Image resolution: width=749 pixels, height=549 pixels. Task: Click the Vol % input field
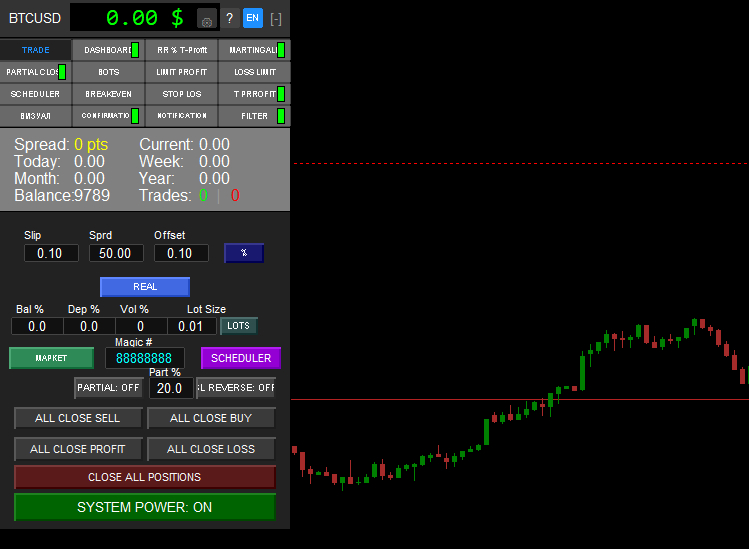[x=141, y=326]
